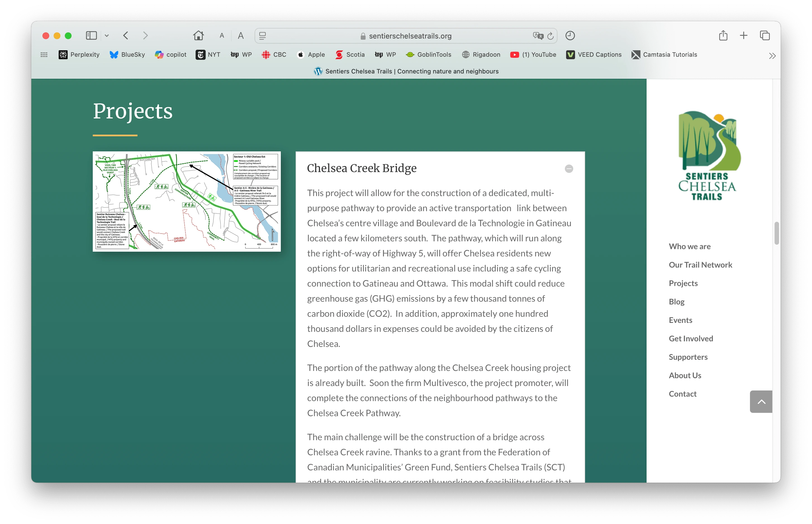The image size is (812, 524).
Task: Open the Blog menu item
Action: coord(676,301)
